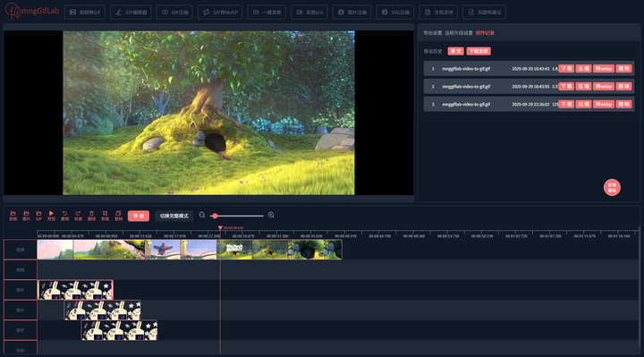Delete export record 1 (删除)
This screenshot has height=357, width=644.
point(624,69)
